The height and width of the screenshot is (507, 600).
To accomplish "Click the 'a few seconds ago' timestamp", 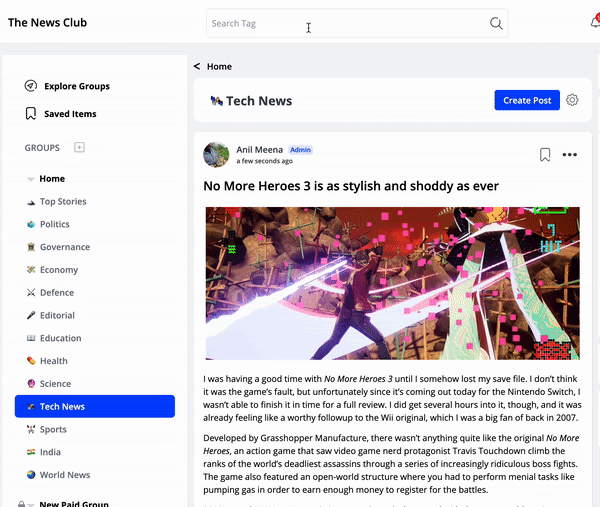I will tap(264, 161).
